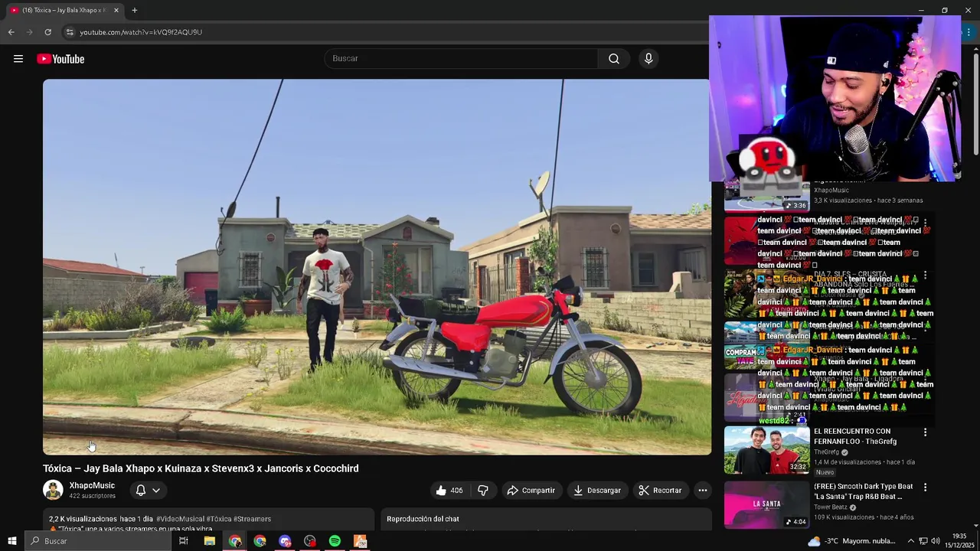Open (FREE) Smooth Dark Type Beat title
The image size is (980, 551).
click(864, 491)
